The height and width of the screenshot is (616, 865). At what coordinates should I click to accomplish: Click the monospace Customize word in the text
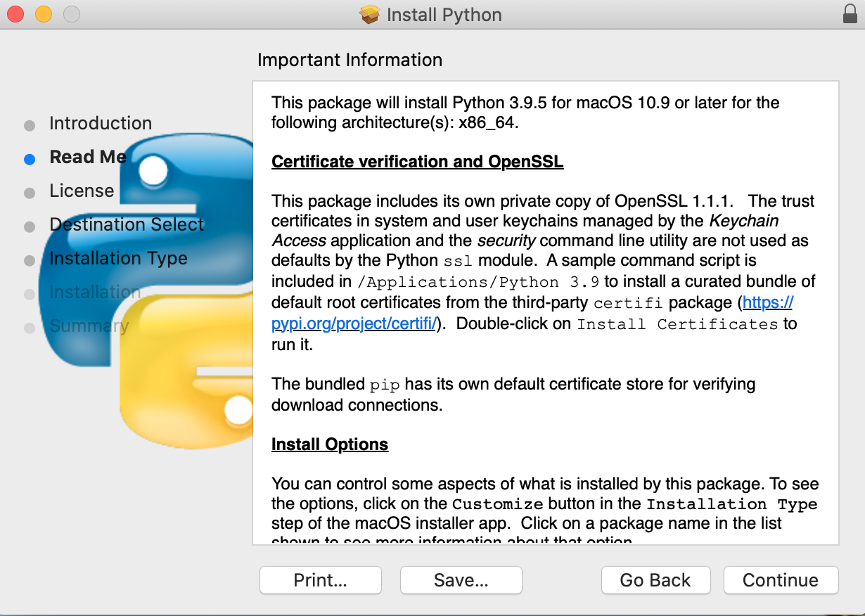497,504
